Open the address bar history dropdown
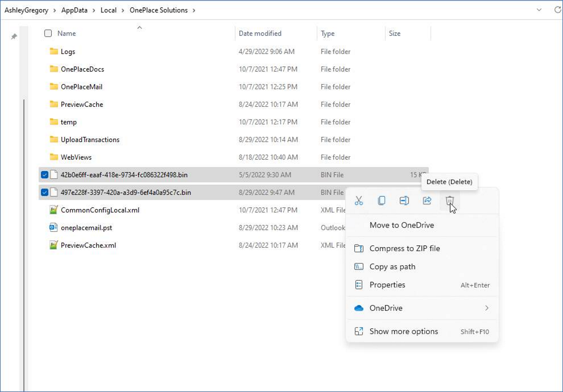563x392 pixels. pos(539,10)
